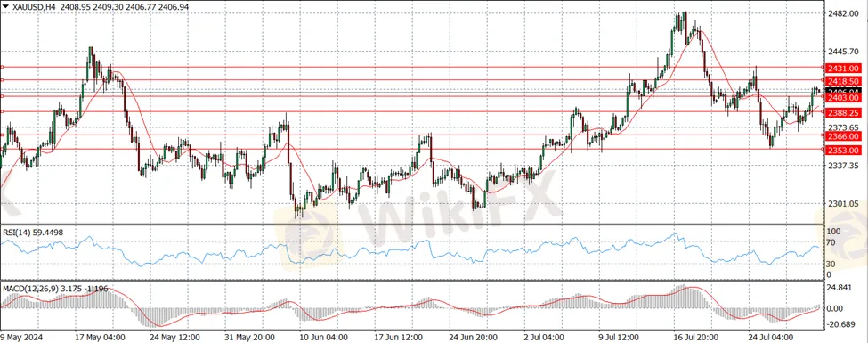Screen dimensions: 868x343
Task: Select the red 2403.00 level label
Action: pos(843,97)
